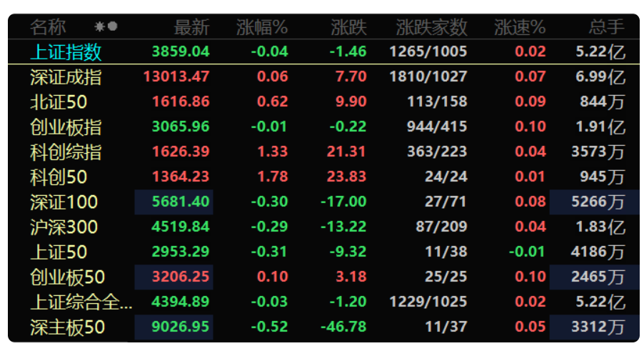
Task: Click highlighted price 9026.95
Action: point(173,327)
